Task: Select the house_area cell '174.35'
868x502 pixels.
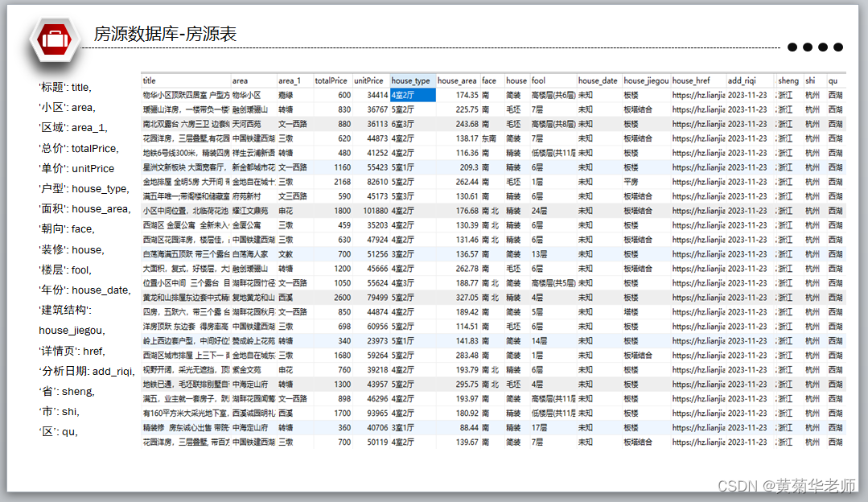Action: [x=467, y=95]
